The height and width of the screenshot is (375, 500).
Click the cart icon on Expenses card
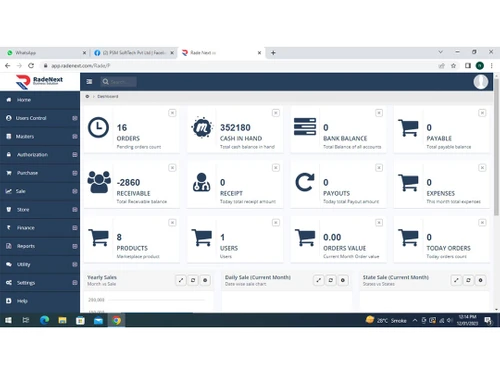(x=408, y=183)
